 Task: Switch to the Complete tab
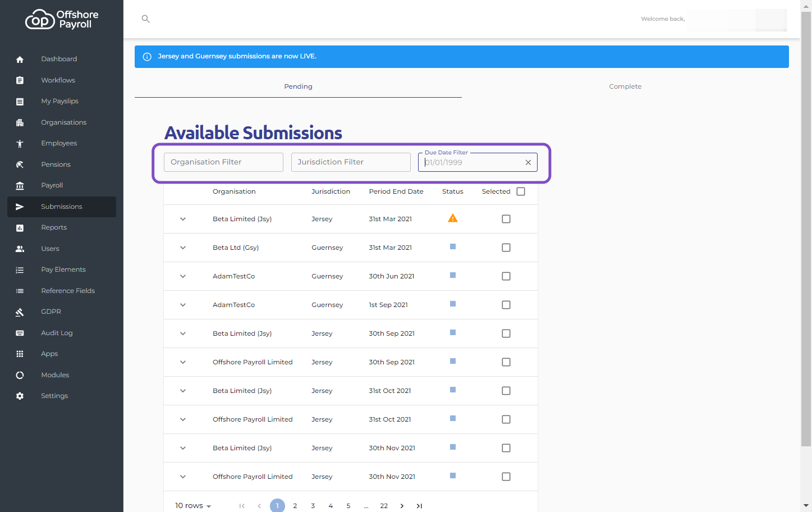tap(625, 86)
